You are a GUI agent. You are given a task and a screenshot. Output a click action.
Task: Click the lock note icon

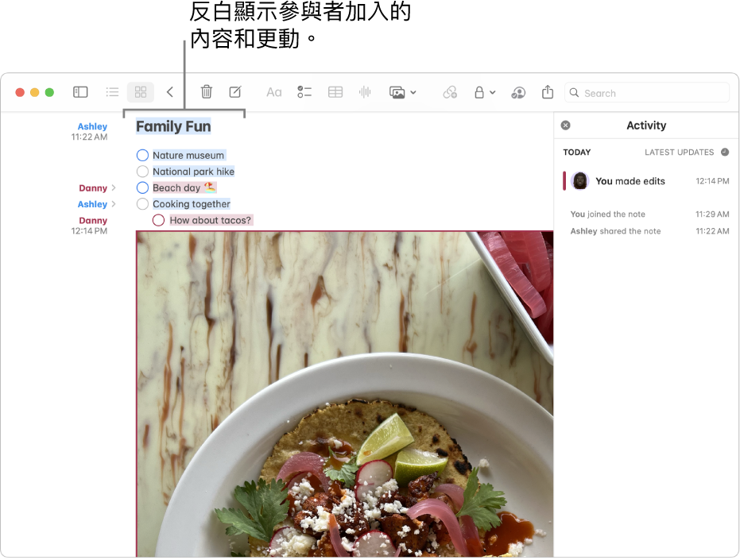point(479,92)
